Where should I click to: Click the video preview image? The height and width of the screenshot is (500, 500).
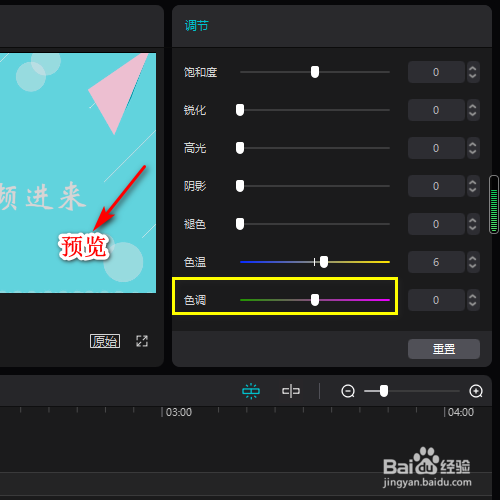(x=78, y=173)
